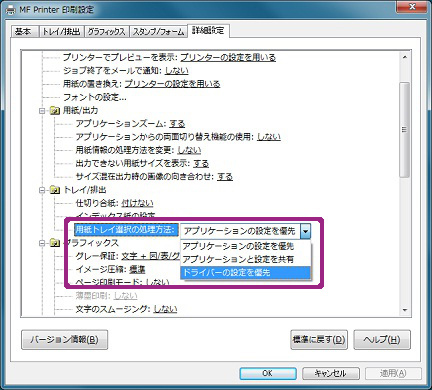
Task: Click scrollbar up arrow in settings list
Action: [x=405, y=57]
